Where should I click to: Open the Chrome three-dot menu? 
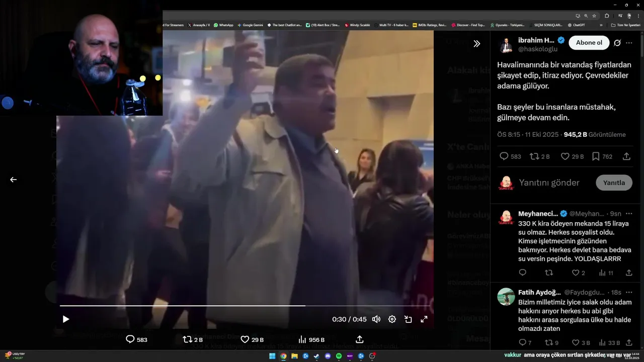point(638,16)
